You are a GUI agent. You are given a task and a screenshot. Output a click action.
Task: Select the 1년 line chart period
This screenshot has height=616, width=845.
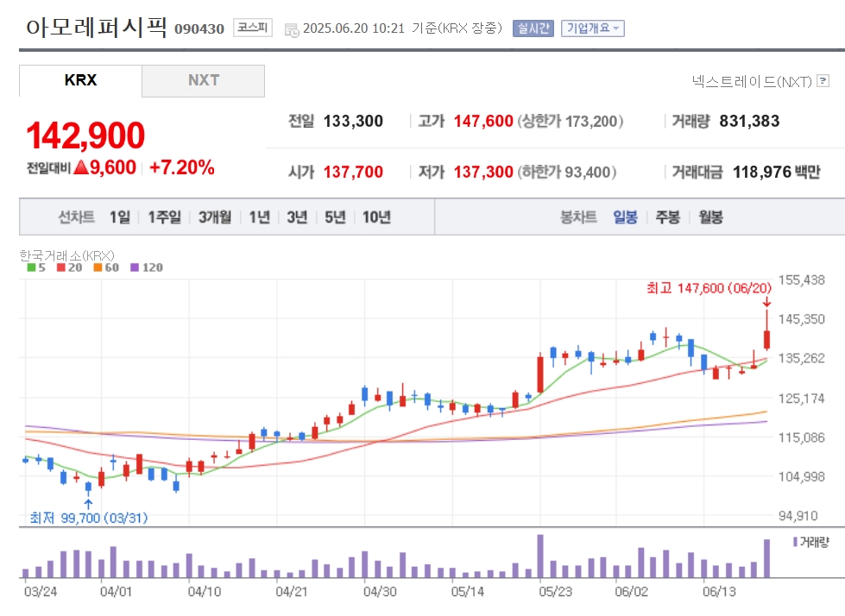click(x=259, y=217)
